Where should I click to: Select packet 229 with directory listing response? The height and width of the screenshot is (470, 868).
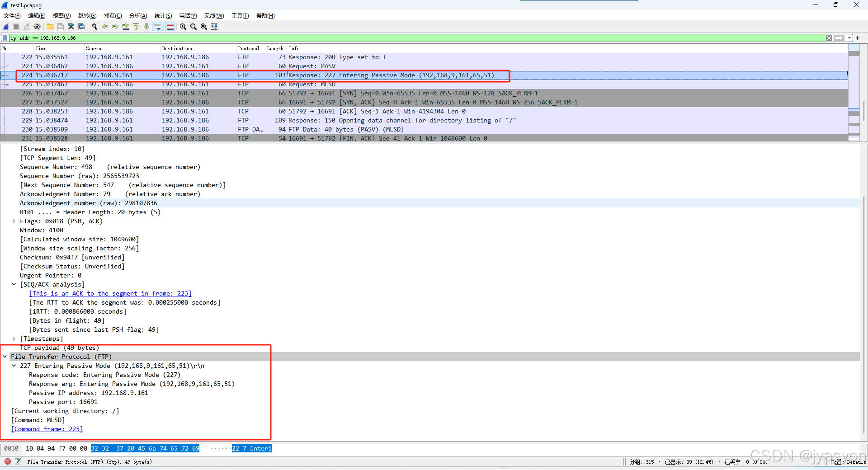pos(271,120)
